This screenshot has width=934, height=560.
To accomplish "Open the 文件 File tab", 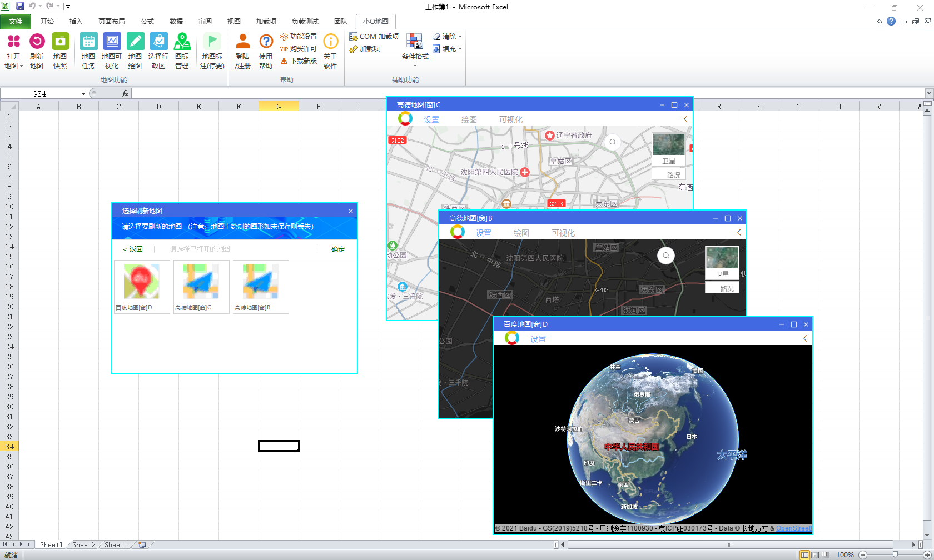I will (16, 21).
